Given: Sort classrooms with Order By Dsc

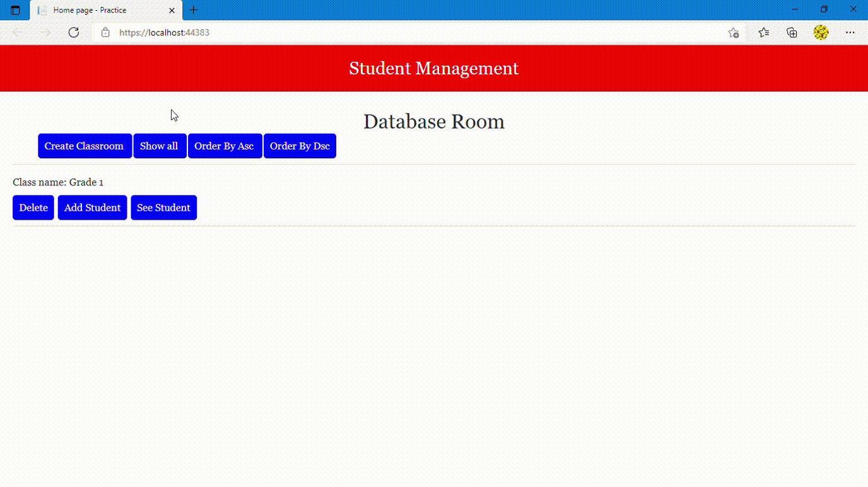Looking at the screenshot, I should point(300,146).
